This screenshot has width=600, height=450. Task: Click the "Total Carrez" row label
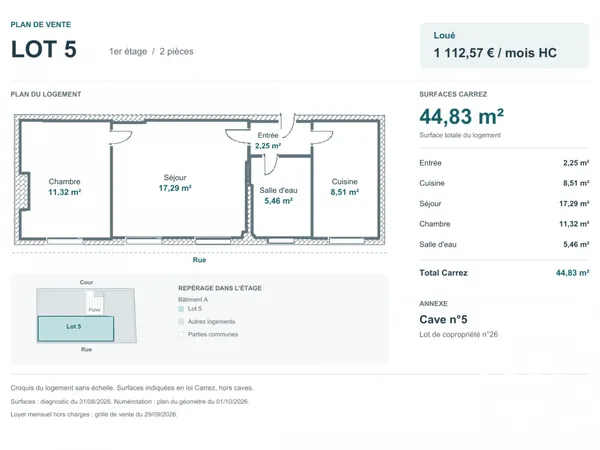[443, 273]
